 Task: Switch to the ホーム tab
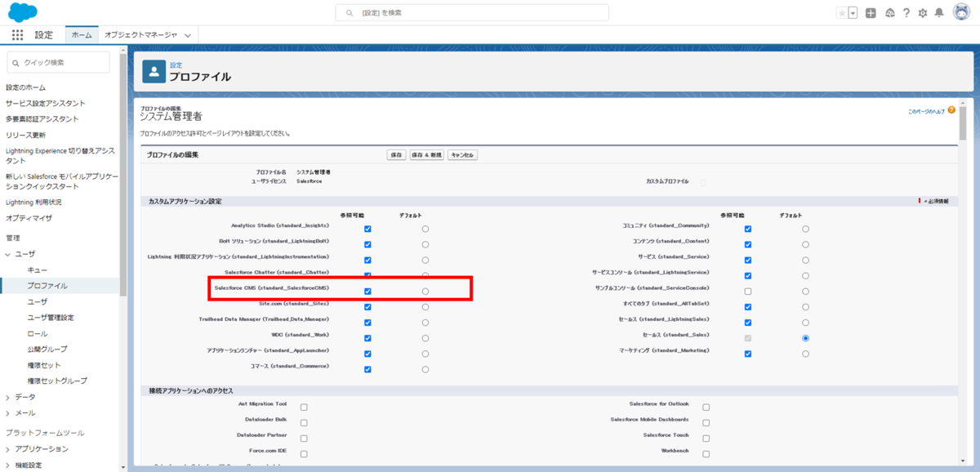82,35
